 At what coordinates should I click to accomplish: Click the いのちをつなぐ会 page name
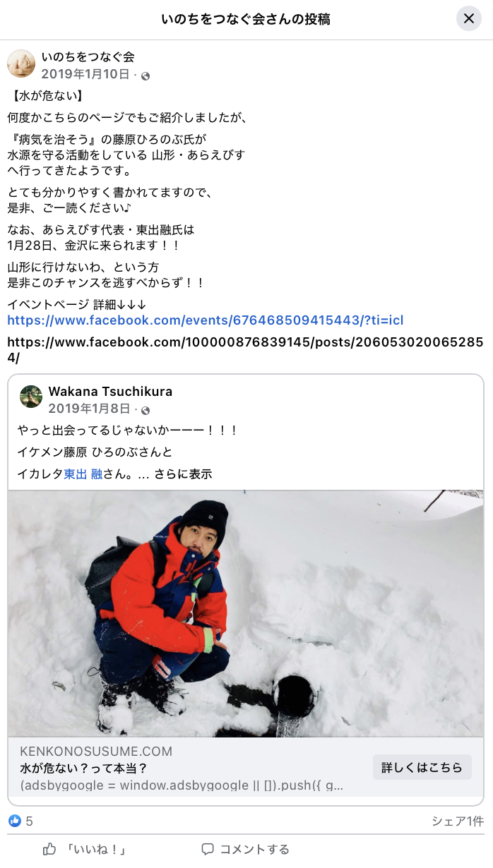(x=88, y=57)
